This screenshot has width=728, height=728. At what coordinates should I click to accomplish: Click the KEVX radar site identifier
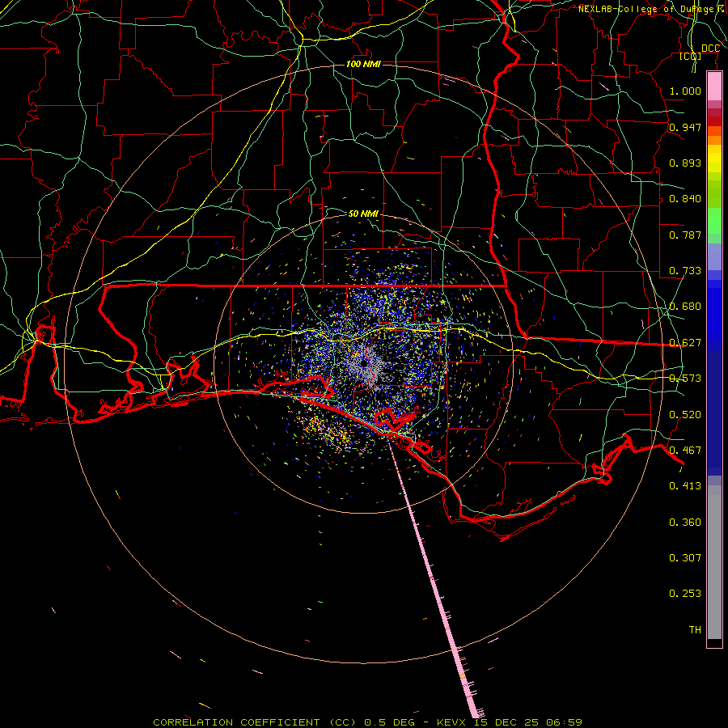pyautogui.click(x=451, y=722)
